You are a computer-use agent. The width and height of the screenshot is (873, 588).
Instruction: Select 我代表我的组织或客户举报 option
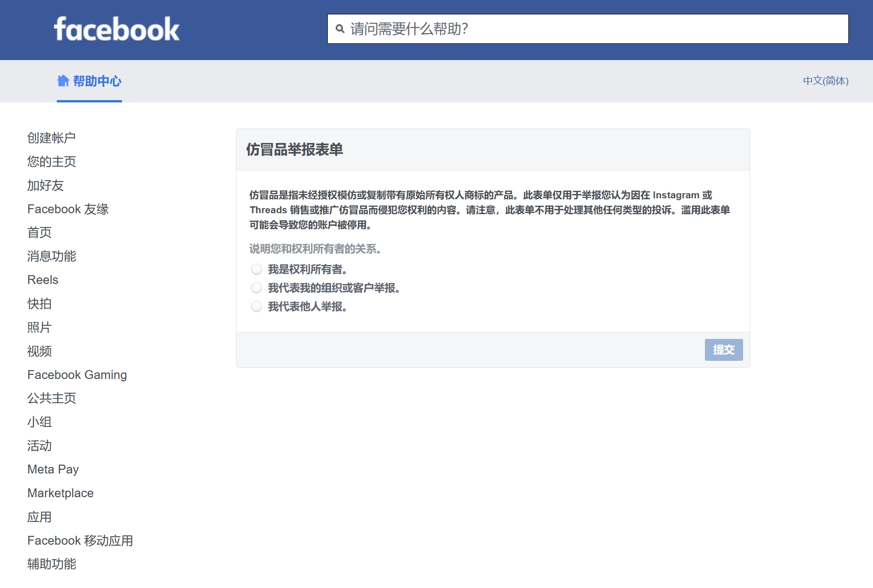tap(257, 288)
